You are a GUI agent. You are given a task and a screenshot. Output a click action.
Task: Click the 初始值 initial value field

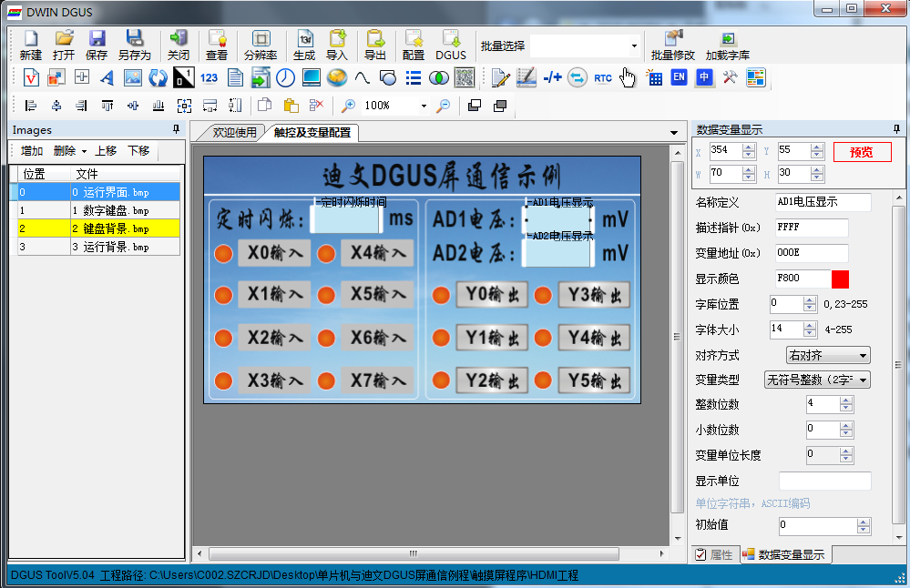click(x=824, y=526)
